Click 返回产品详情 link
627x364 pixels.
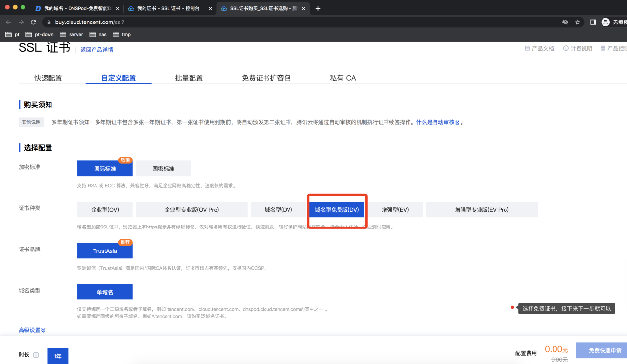(96, 50)
